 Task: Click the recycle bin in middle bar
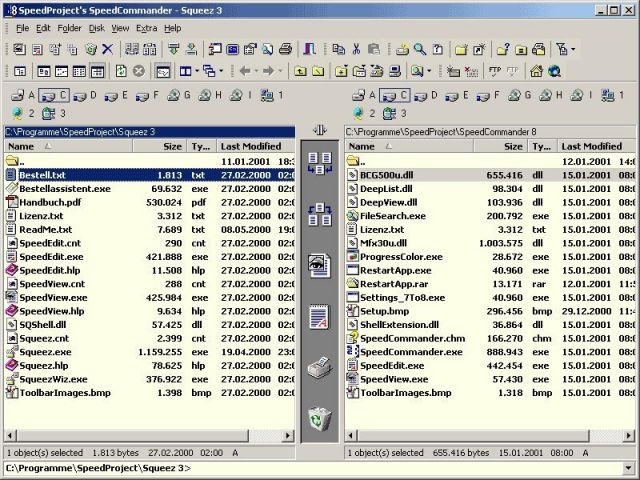pos(320,419)
